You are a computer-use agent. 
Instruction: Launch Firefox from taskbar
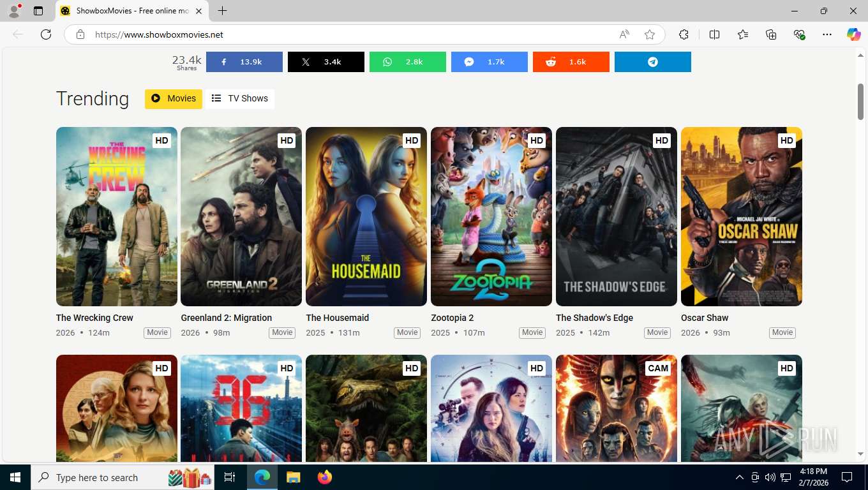click(325, 477)
